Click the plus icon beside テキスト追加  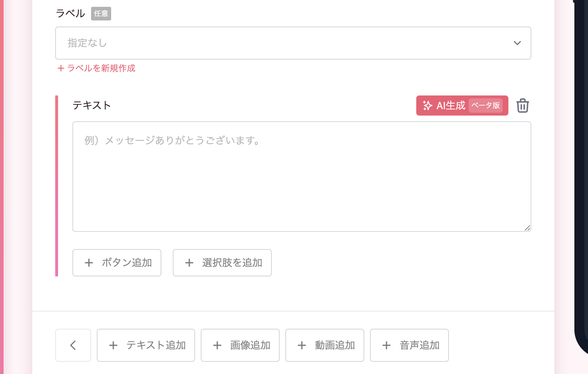click(113, 345)
